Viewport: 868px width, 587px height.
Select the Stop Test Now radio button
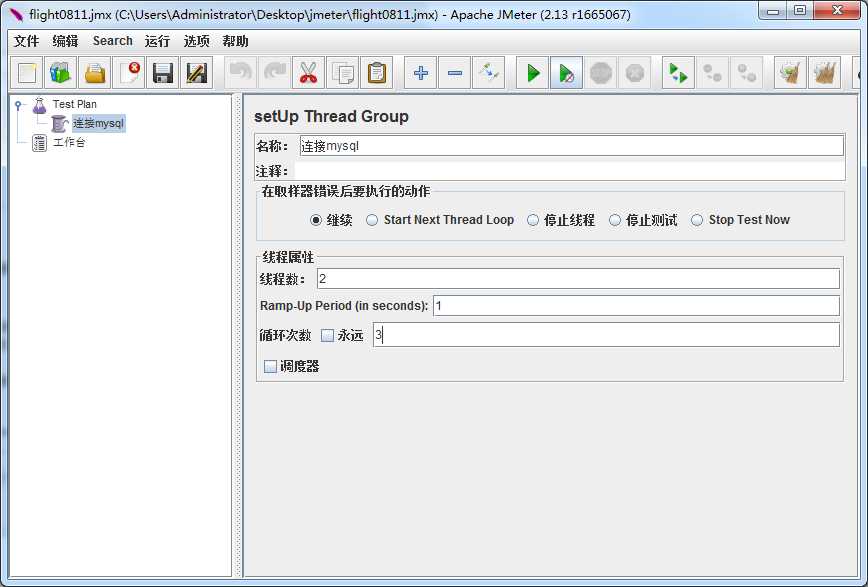coord(697,220)
